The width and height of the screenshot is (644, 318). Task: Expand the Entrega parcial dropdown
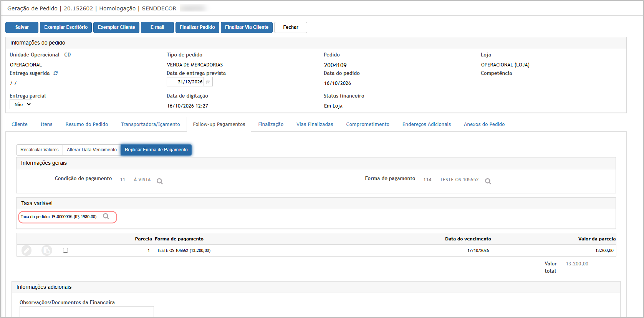pyautogui.click(x=21, y=104)
